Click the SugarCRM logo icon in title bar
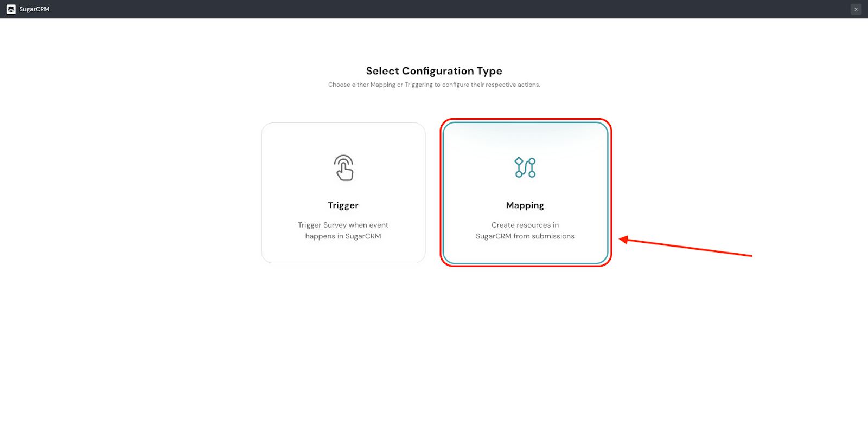The height and width of the screenshot is (446, 868). click(11, 9)
